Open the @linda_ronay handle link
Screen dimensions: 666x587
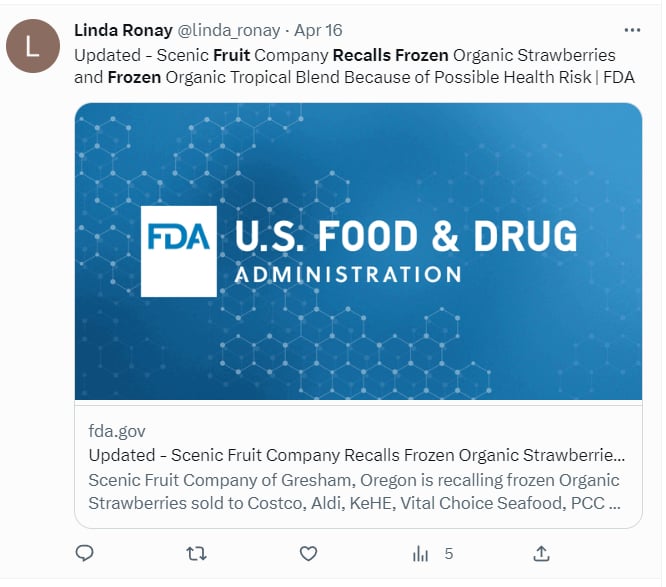229,31
